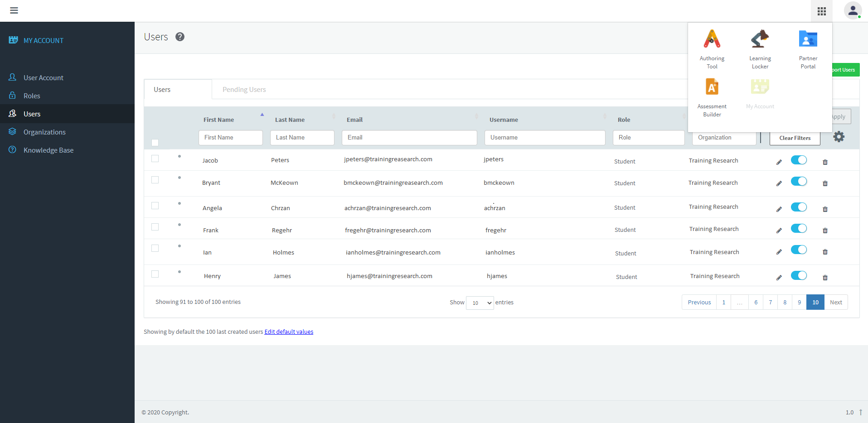Image resolution: width=868 pixels, height=423 pixels.
Task: Open the Show entries count dropdown
Action: tap(480, 303)
